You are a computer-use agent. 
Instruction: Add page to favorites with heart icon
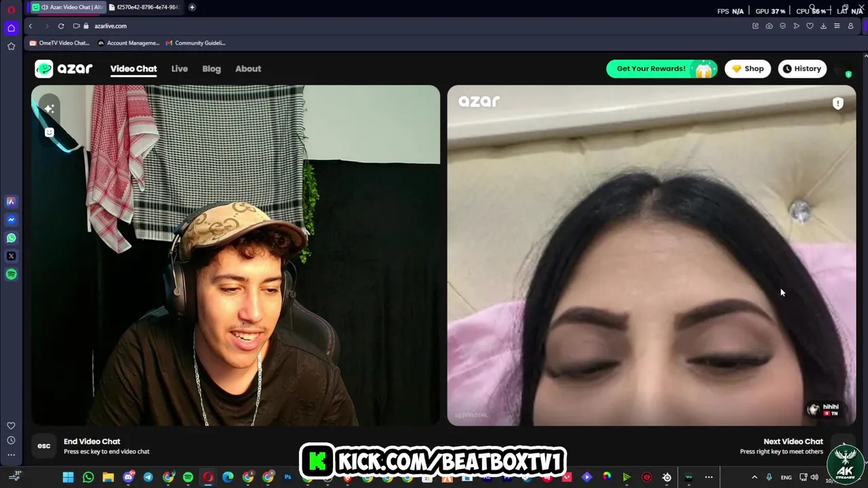tap(810, 26)
